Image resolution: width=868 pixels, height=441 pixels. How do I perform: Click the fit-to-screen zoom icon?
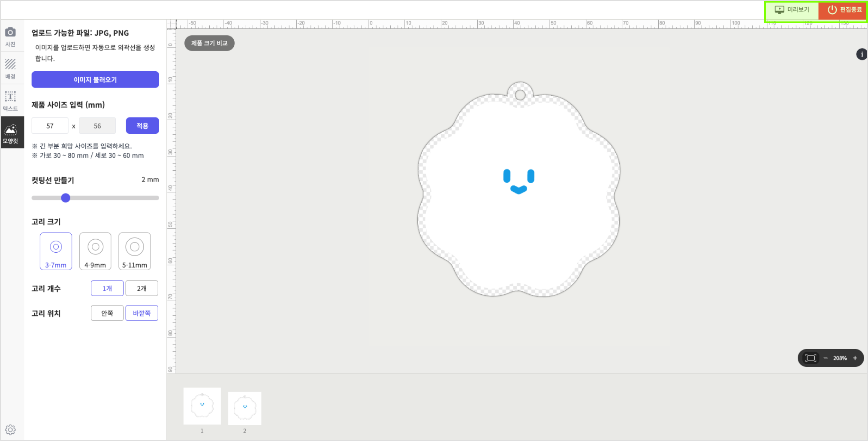[x=811, y=358]
